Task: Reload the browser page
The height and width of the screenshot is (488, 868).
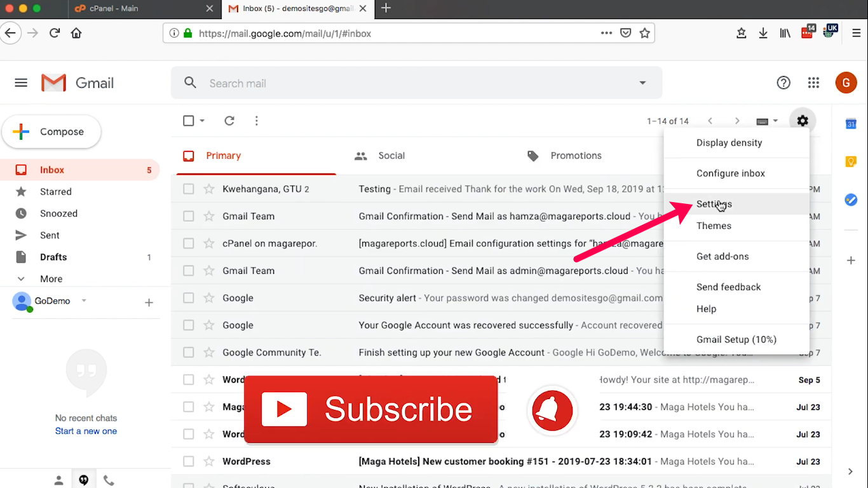Action: [55, 33]
